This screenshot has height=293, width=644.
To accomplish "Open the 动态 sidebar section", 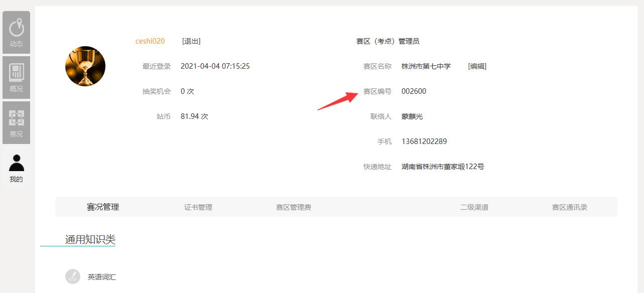I will tap(16, 33).
